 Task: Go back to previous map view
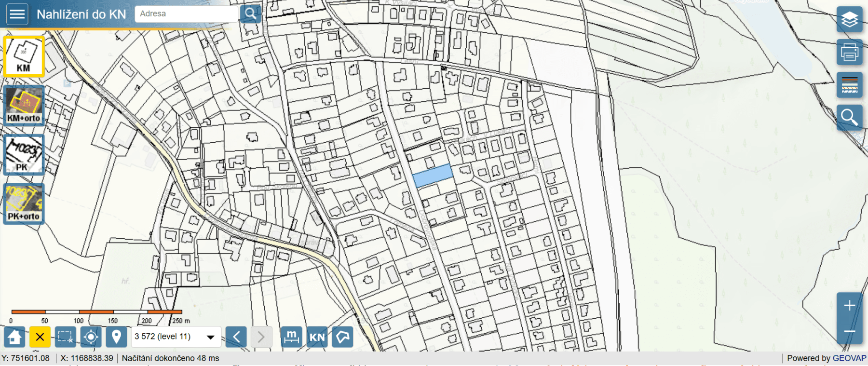tap(236, 337)
